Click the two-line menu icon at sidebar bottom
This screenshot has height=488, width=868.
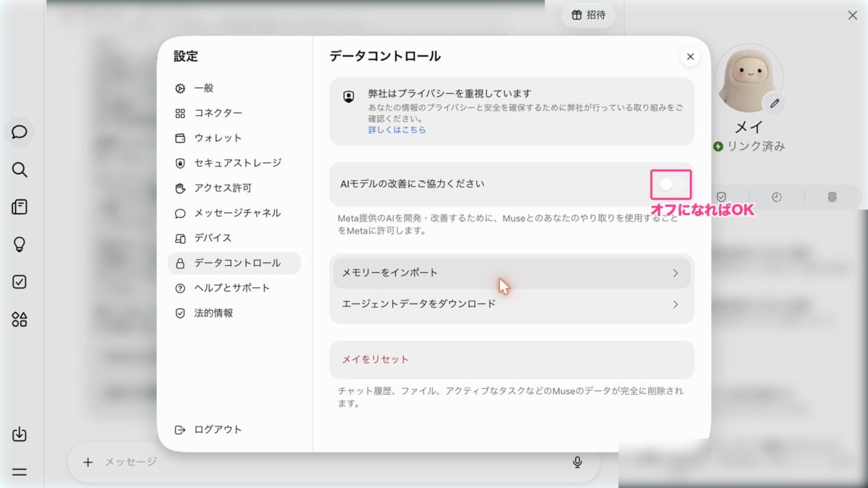pos(20,472)
